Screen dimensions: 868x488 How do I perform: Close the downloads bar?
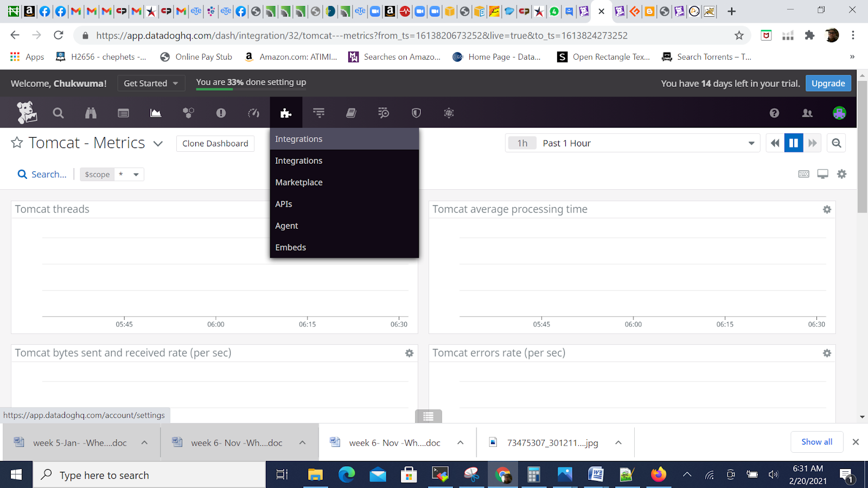coord(856,442)
